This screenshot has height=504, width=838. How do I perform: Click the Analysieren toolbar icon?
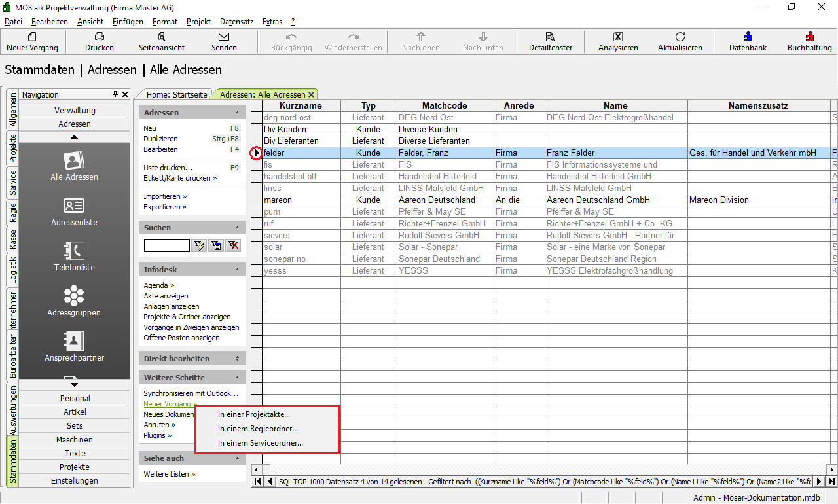pyautogui.click(x=617, y=37)
